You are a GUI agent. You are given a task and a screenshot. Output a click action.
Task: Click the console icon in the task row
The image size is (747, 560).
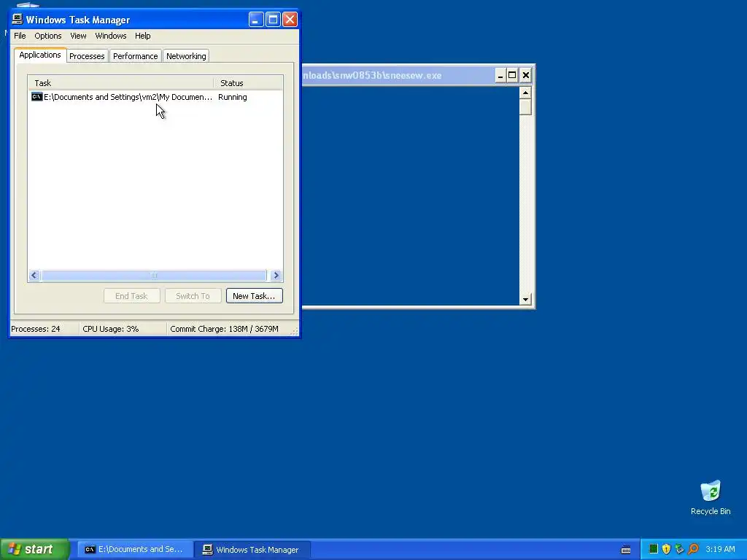[x=36, y=97]
